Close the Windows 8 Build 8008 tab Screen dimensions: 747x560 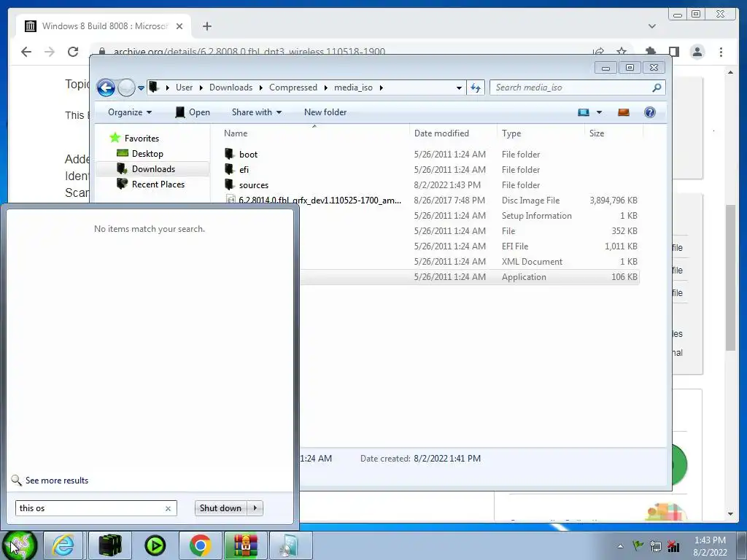[x=179, y=26]
